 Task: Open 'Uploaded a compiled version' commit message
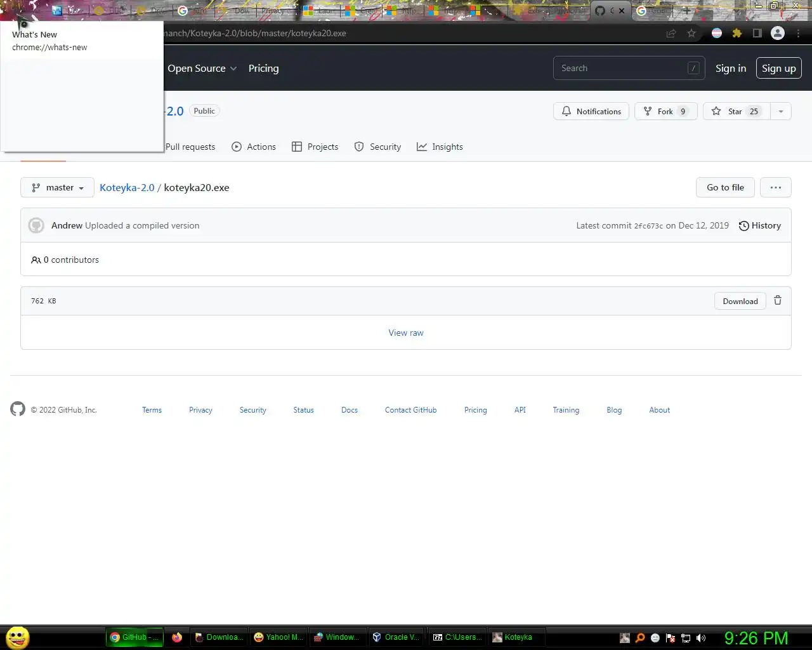[142, 225]
